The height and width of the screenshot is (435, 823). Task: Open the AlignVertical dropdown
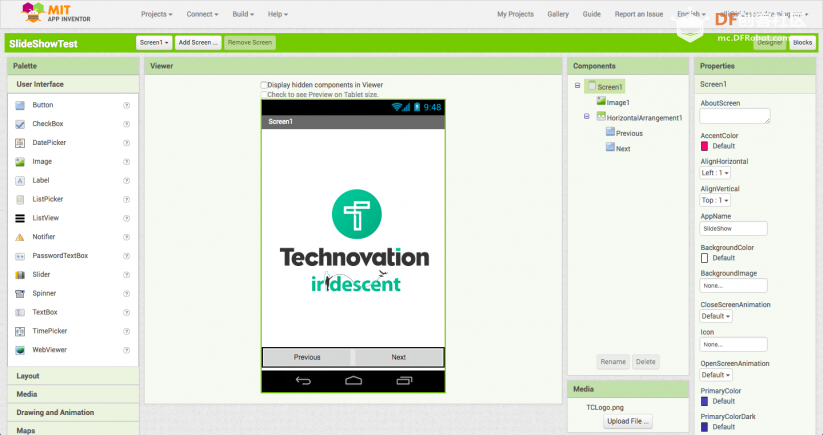[x=715, y=200]
